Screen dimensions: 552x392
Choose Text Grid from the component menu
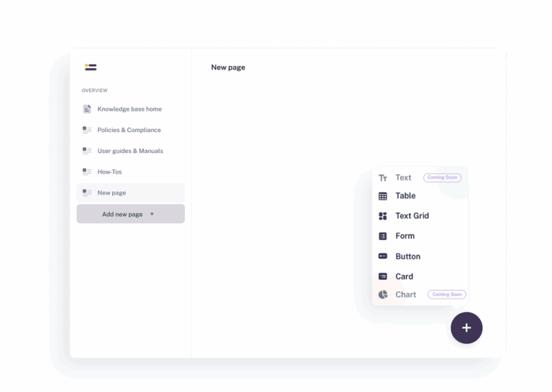click(x=412, y=216)
